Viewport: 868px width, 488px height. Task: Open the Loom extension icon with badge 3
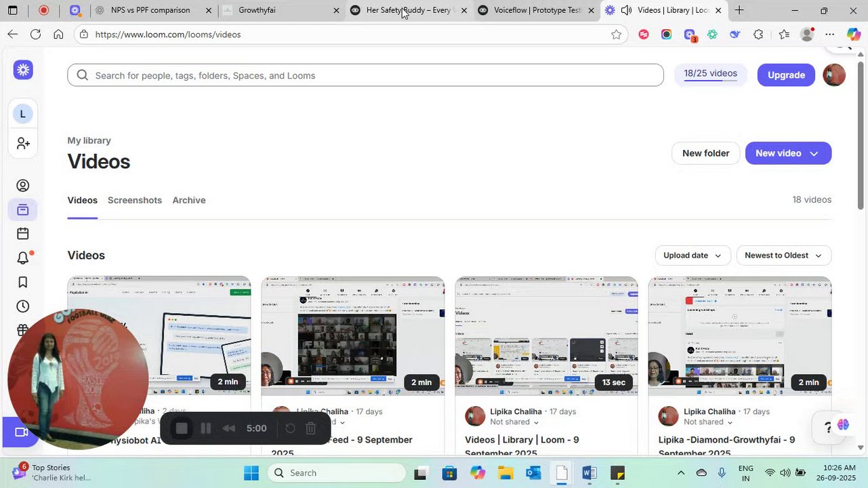pos(690,35)
